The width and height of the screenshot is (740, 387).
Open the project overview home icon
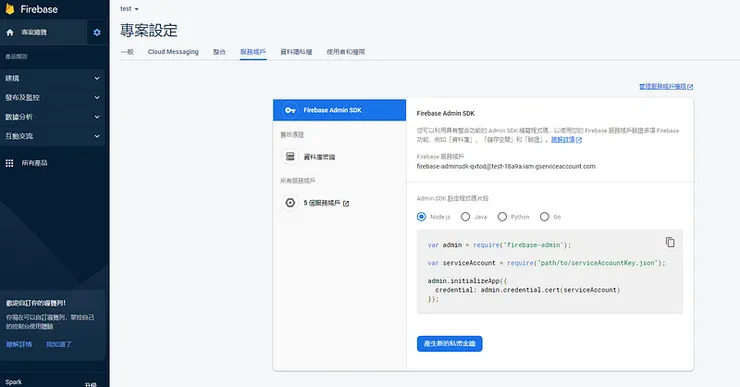9,32
